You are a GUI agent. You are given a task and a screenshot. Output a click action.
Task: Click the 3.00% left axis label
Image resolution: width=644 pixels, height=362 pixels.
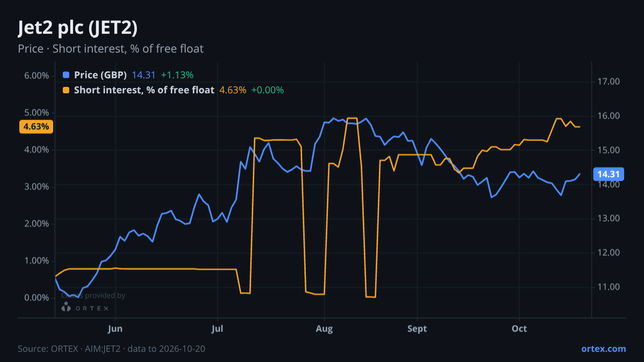tap(36, 187)
